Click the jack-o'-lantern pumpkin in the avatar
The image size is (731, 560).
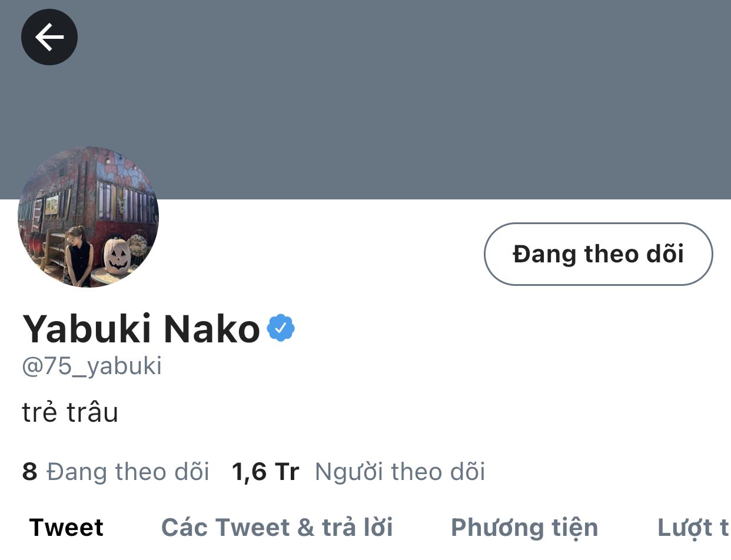pos(117,256)
